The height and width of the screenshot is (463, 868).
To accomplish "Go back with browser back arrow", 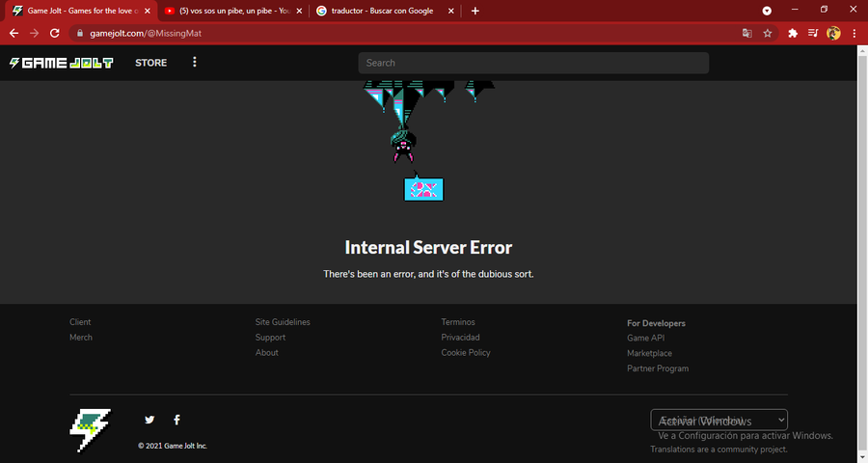I will click(14, 33).
